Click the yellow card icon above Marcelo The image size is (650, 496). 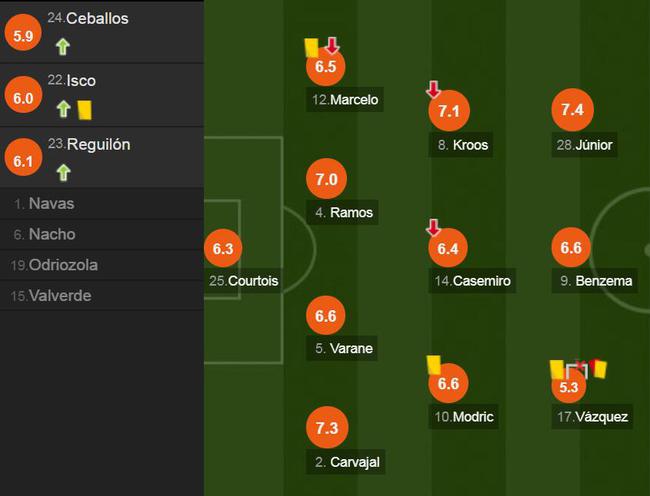[311, 48]
